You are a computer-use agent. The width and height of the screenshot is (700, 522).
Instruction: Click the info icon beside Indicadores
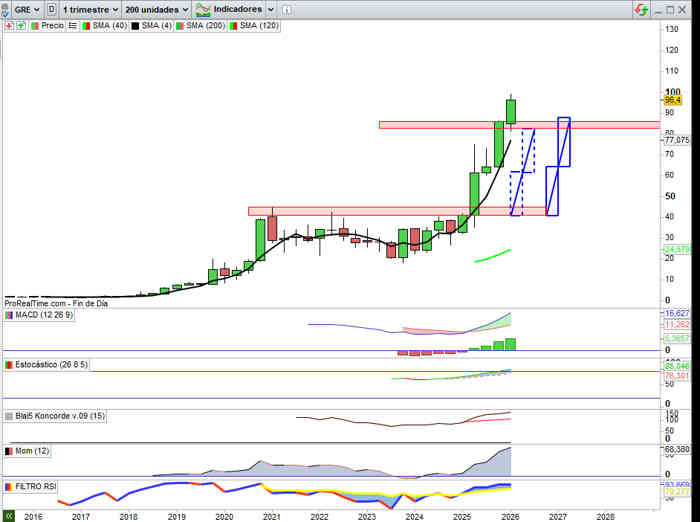coord(288,9)
